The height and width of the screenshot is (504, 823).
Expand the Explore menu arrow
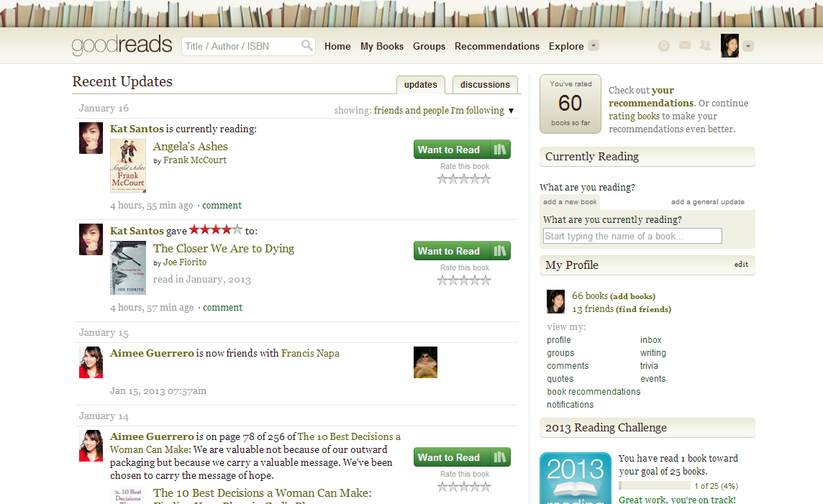(x=593, y=45)
